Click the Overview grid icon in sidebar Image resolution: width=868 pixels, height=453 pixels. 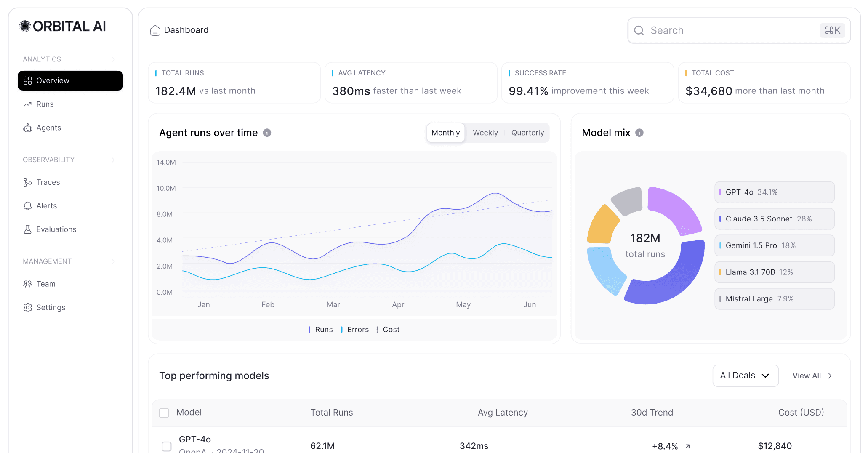point(28,81)
